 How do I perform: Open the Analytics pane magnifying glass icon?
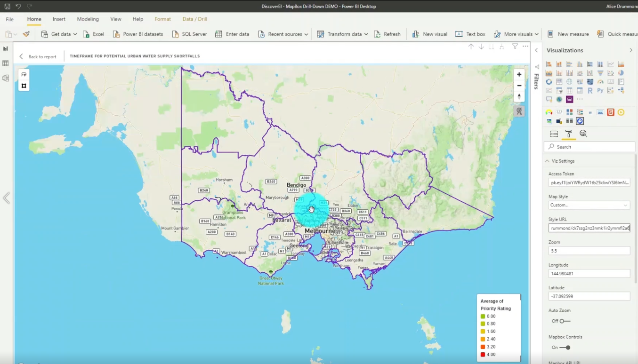(583, 134)
